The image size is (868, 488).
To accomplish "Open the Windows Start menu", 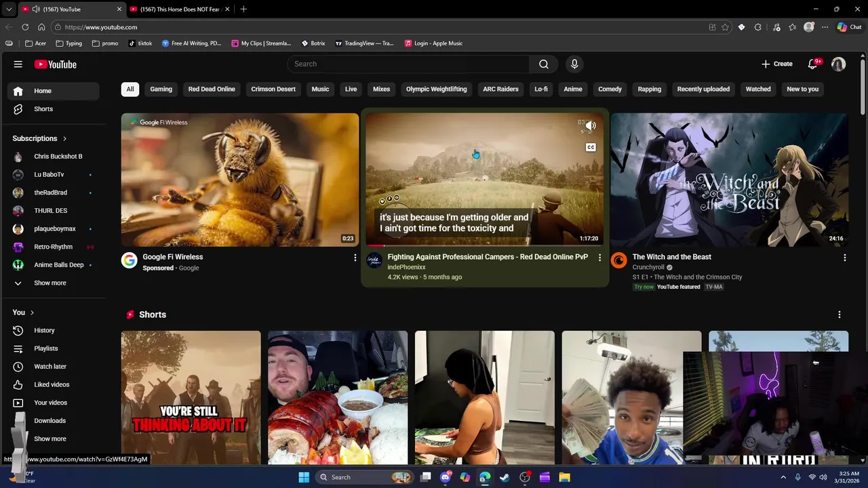I will click(x=304, y=477).
